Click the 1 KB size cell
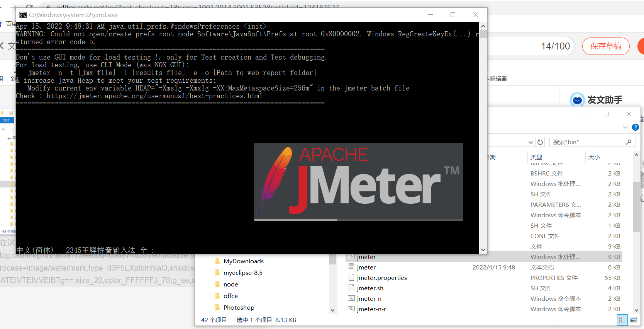 [614, 225]
